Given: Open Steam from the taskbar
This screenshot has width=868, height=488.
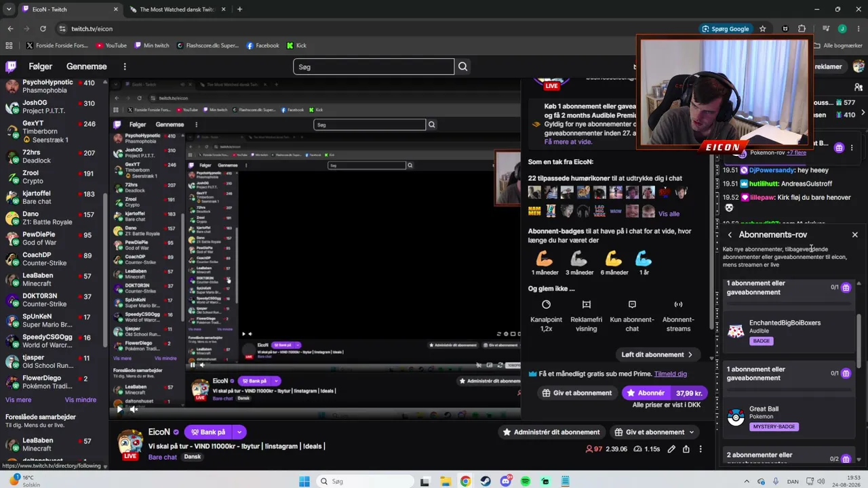Looking at the screenshot, I should point(486,481).
